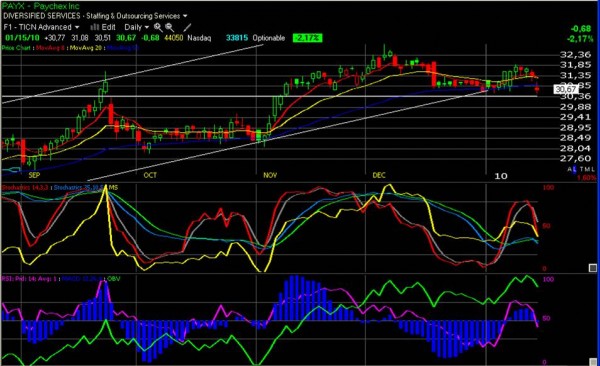Click the red MovAvg 8 legend label

tap(51, 48)
